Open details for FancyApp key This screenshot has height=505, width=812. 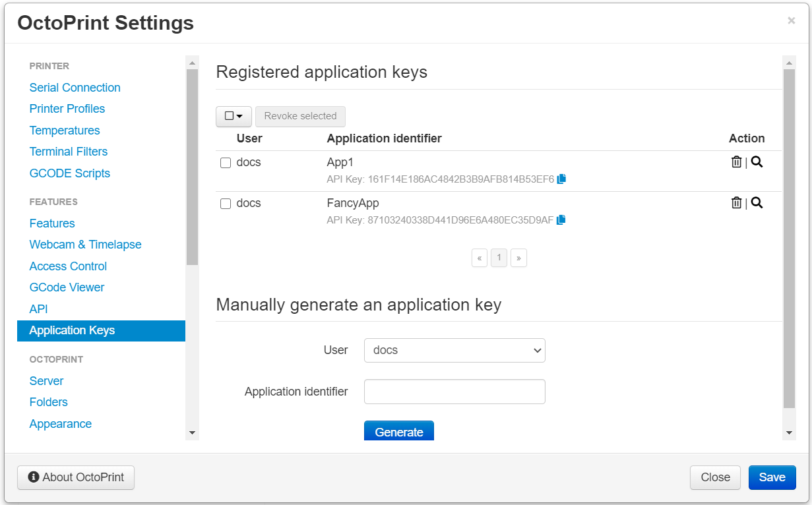(757, 202)
